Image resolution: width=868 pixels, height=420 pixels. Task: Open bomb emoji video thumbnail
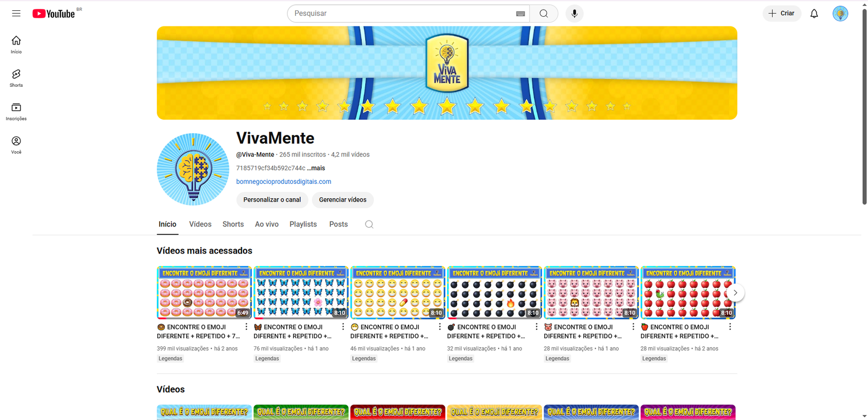(494, 293)
